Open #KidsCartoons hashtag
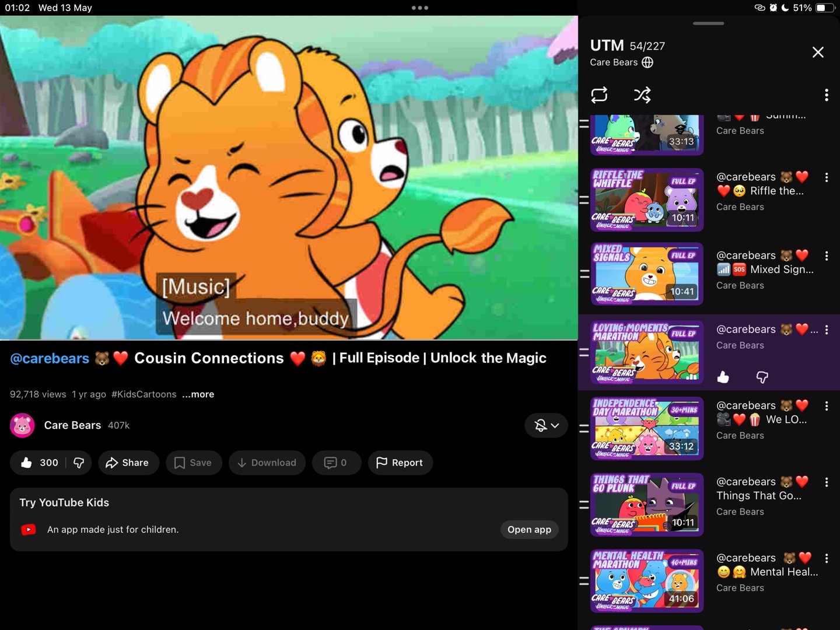 [x=143, y=394]
